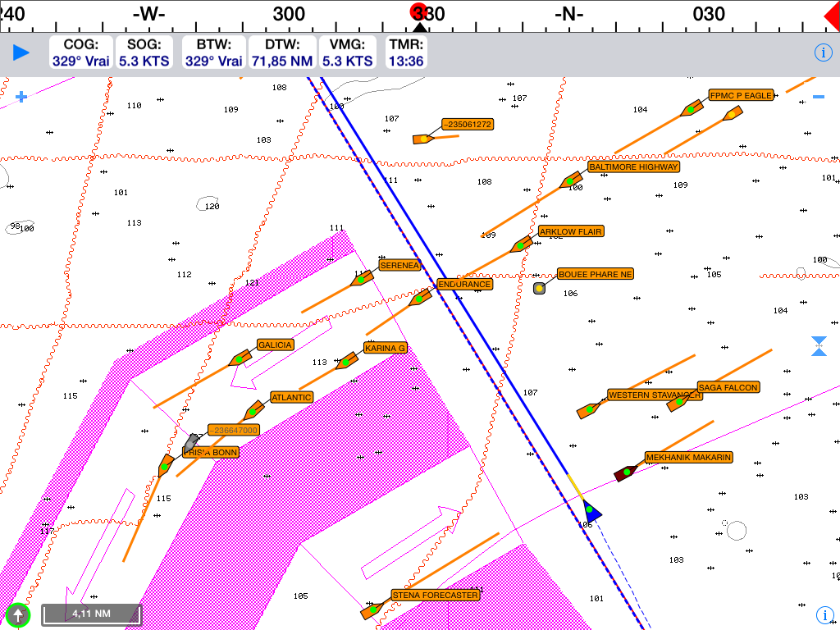
Task: Open the -235061272 label
Action: coord(467,125)
